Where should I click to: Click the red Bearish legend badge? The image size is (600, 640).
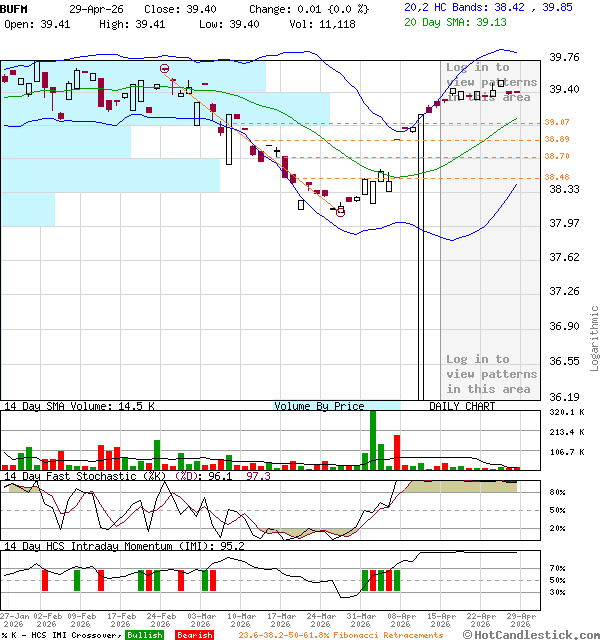pos(194,635)
